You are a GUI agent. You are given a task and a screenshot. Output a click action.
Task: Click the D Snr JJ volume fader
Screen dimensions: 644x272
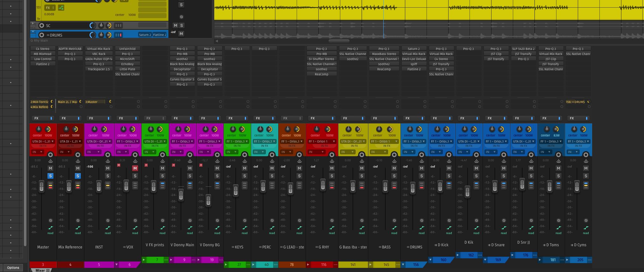pyautogui.click(x=522, y=184)
